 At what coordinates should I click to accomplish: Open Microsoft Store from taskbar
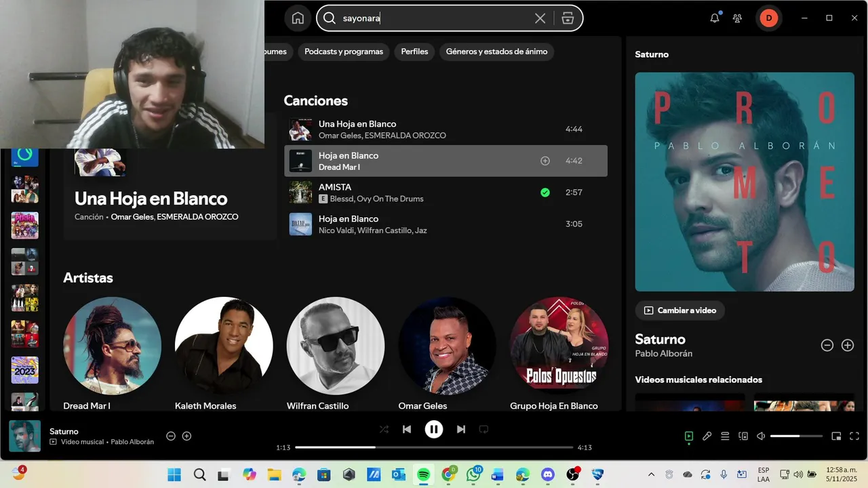324,474
